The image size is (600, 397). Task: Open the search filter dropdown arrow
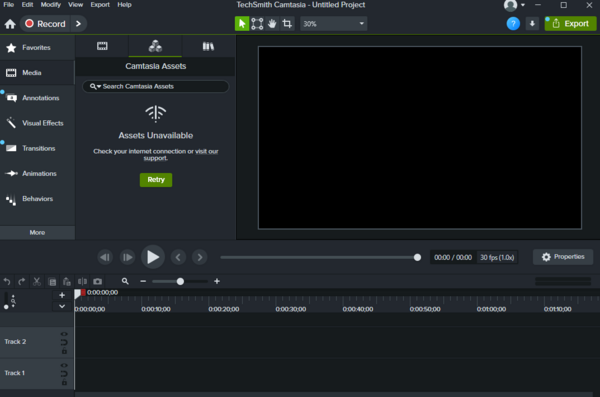99,87
